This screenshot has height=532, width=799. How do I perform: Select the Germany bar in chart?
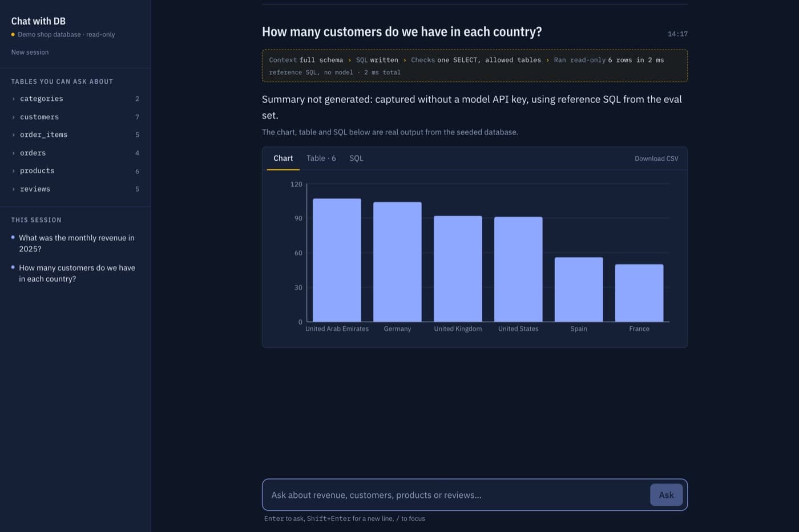397,262
